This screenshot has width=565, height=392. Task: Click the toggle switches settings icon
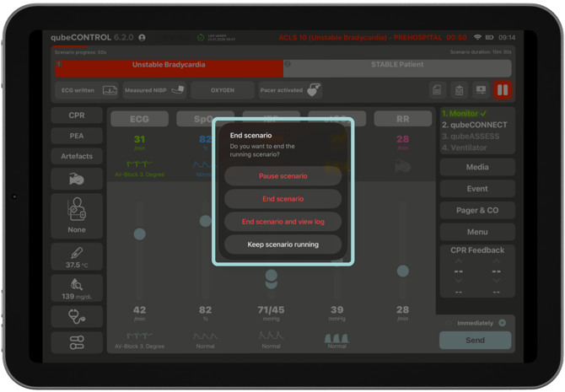coord(77,342)
